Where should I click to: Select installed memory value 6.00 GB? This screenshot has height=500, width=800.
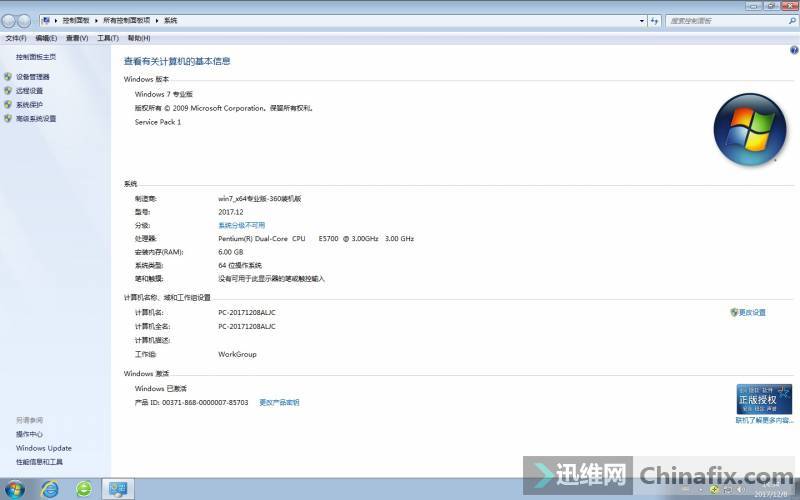pos(231,252)
